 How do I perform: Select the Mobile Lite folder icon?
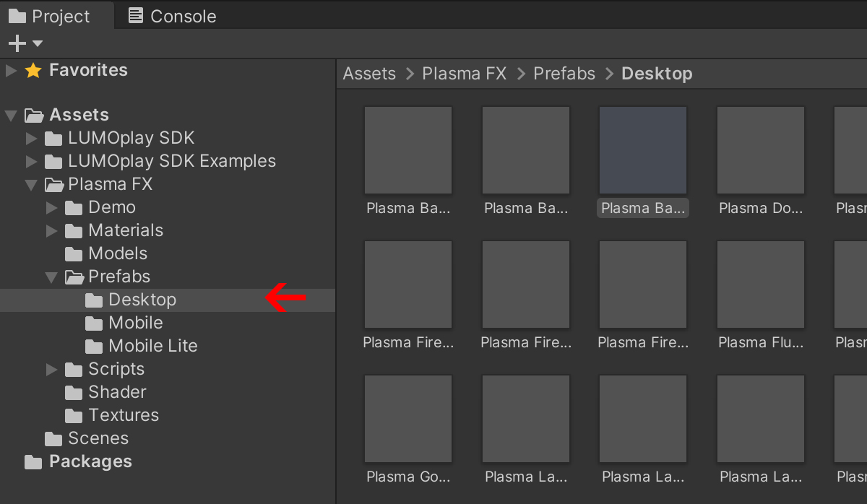[x=94, y=346]
